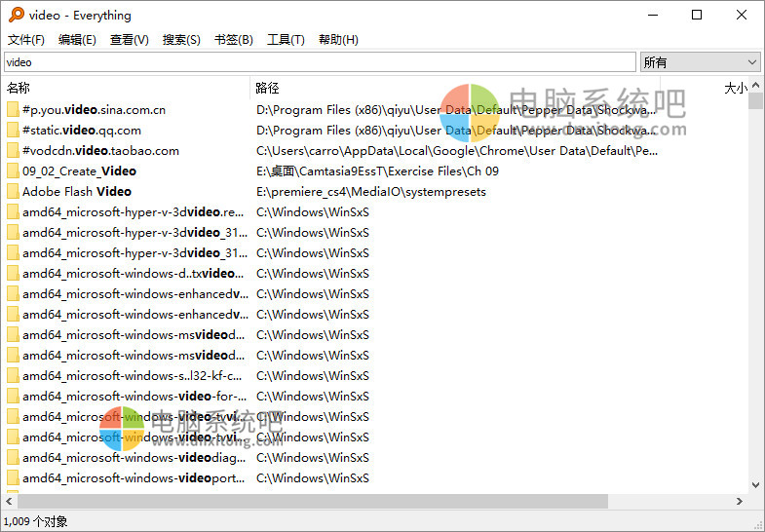The image size is (765, 532).
Task: Open the 搜索(S) menu
Action: coord(181,40)
